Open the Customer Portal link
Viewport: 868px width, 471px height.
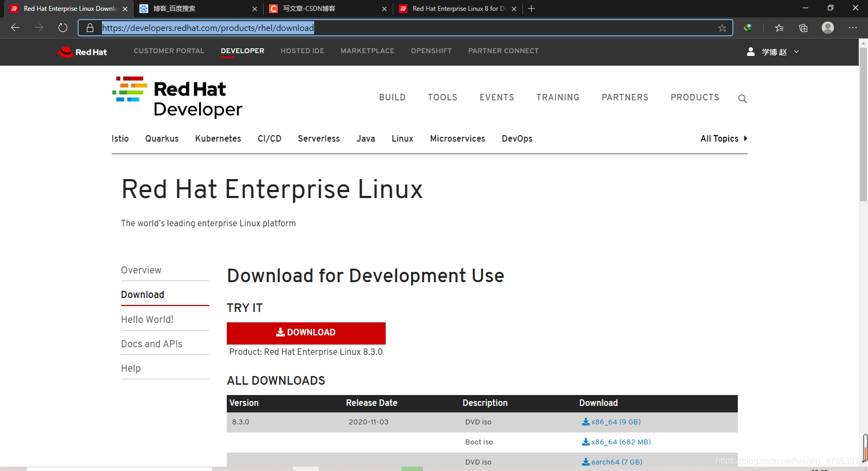(x=169, y=51)
